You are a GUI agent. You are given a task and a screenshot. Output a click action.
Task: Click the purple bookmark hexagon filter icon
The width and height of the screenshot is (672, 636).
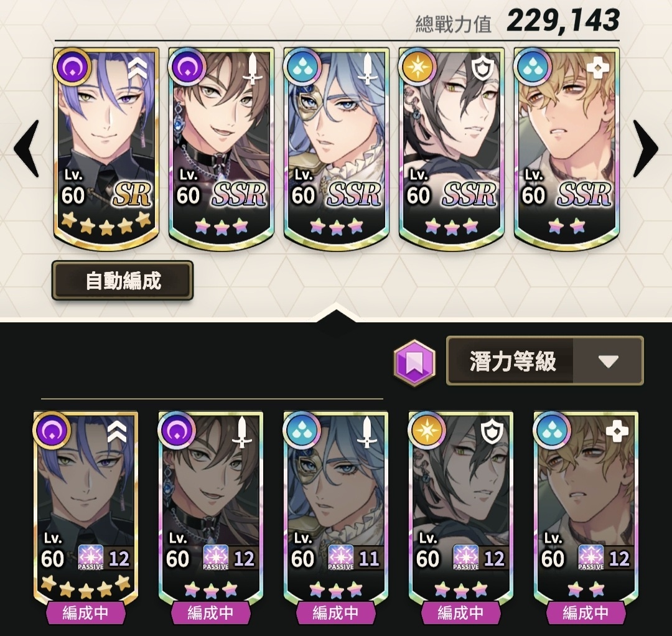pyautogui.click(x=414, y=363)
